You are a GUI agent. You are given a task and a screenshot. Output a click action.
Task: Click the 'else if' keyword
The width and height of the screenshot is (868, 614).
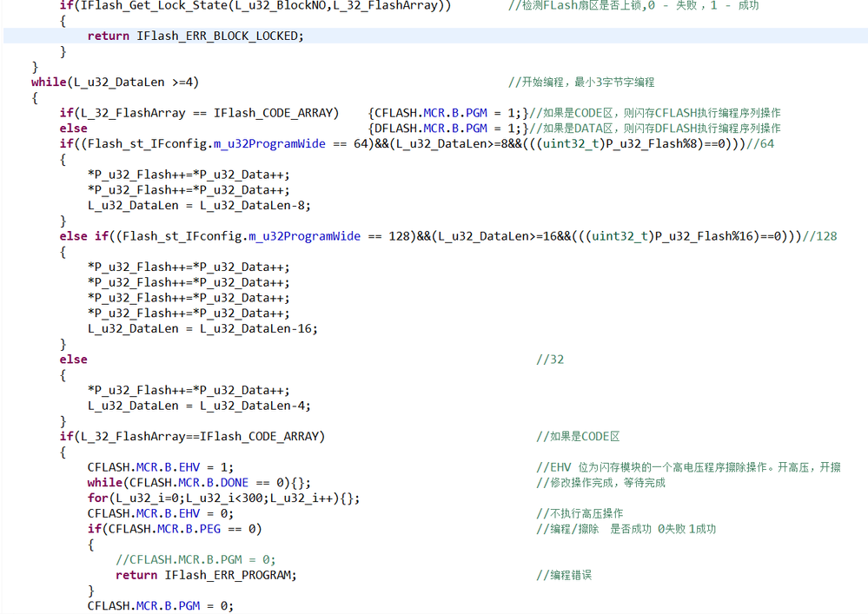84,237
